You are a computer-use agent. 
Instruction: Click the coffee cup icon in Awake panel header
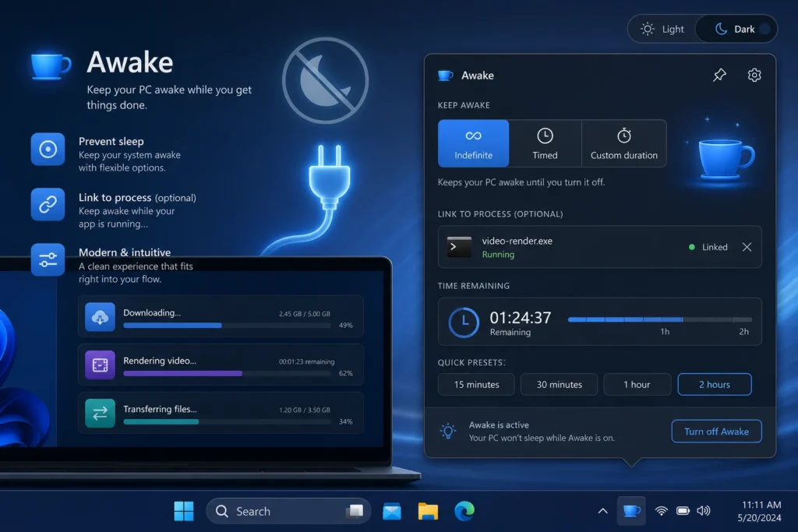[445, 76]
